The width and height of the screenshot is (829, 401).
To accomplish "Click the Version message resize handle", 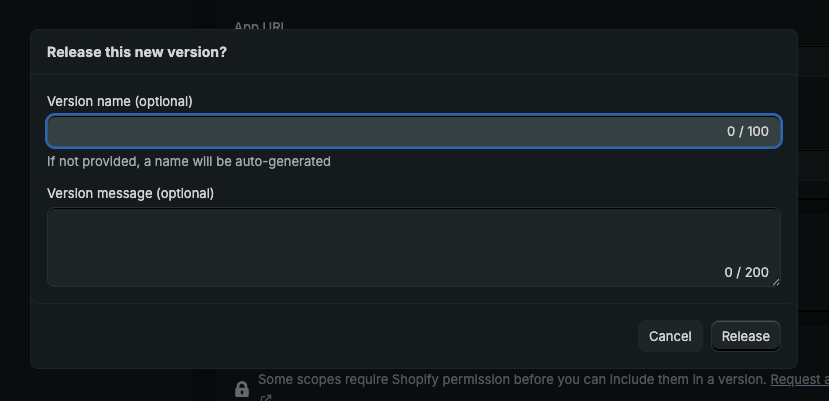I will coord(774,281).
